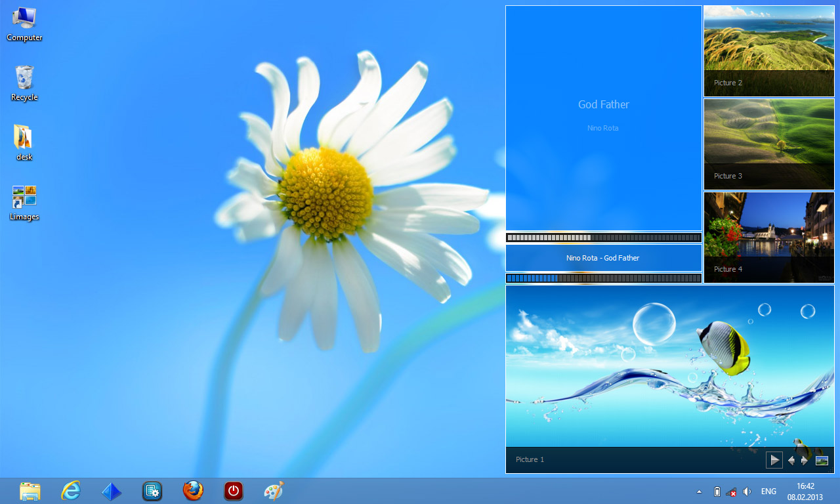Go to previous picture with left arrow
The height and width of the screenshot is (504, 840).
coord(791,461)
